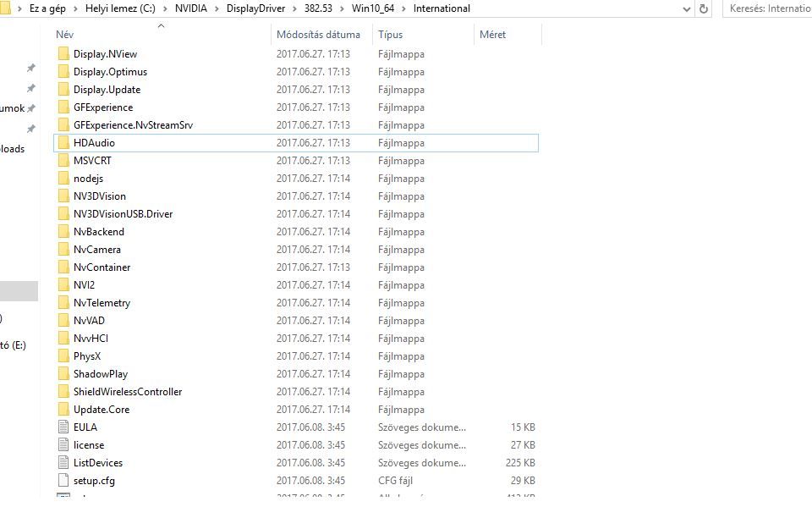Click the Display.Optimus folder icon
This screenshot has width=812, height=507.
63,72
